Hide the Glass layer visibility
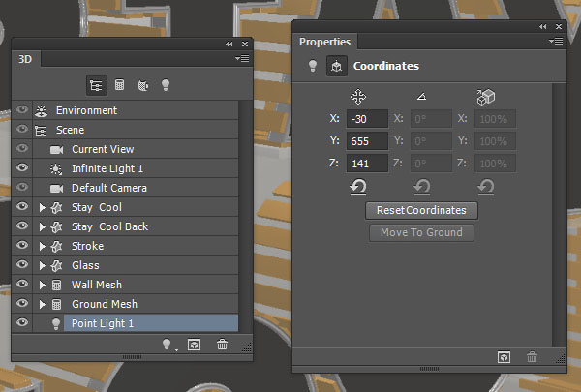Screen dimensions: 581x392 pyautogui.click(x=23, y=265)
